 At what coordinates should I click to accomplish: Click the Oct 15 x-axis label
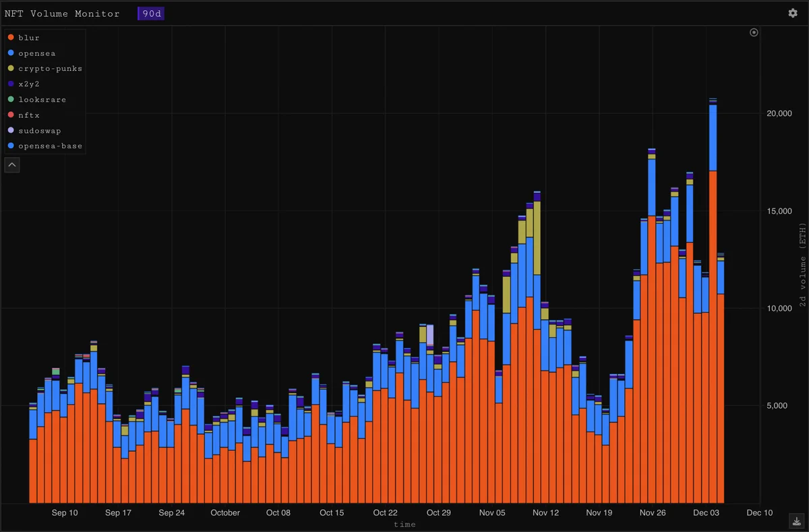click(x=332, y=513)
